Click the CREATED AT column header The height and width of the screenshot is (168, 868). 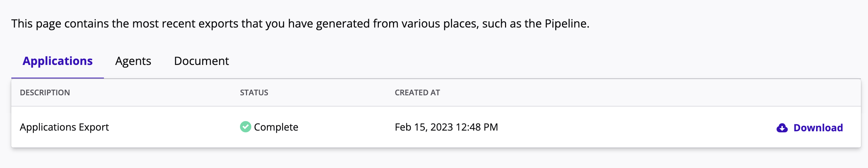click(x=417, y=92)
